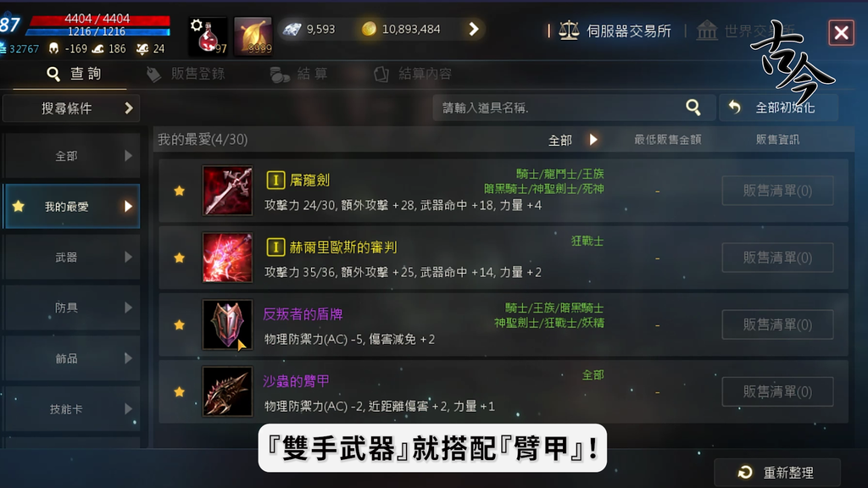Click the item name search input field
The width and height of the screenshot is (868, 488).
(558, 108)
